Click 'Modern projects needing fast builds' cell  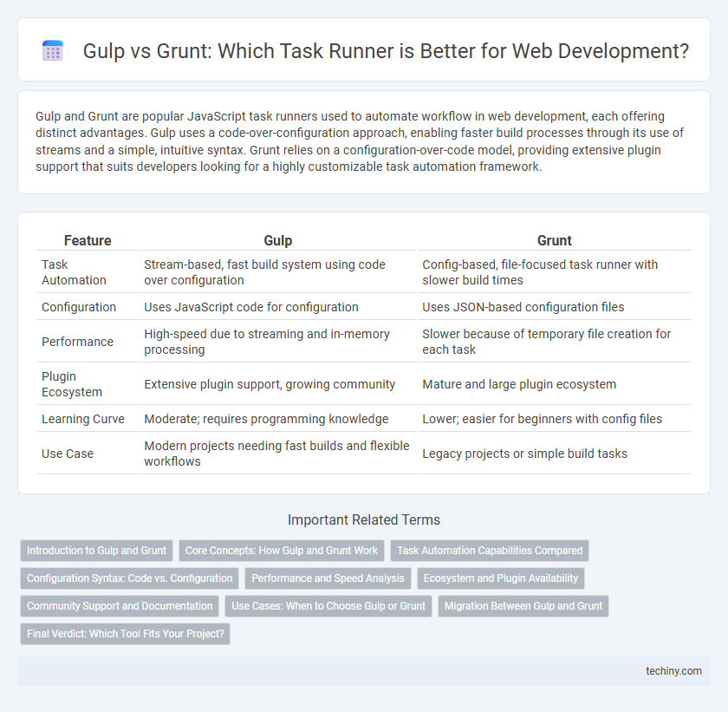276,454
